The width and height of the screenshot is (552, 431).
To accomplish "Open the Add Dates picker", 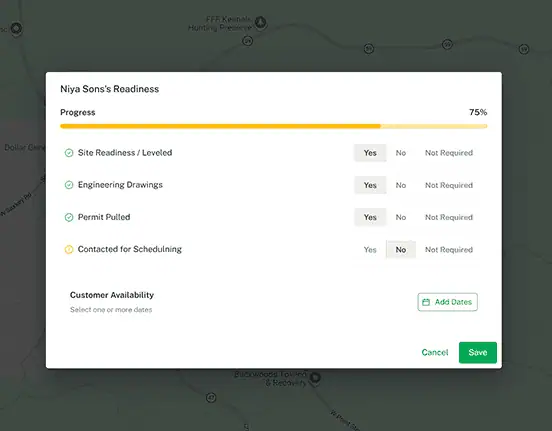I will click(x=447, y=302).
